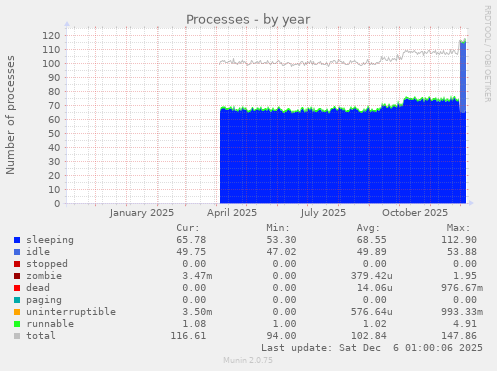The height and width of the screenshot is (371, 497).
Task: Click total average value 102.84
Action: tap(369, 336)
